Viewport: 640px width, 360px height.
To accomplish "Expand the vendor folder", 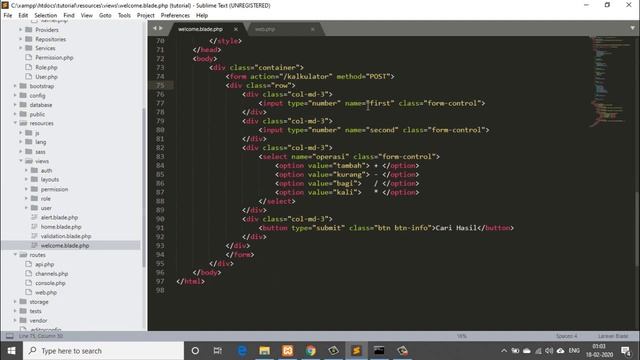I will [x=16, y=321].
